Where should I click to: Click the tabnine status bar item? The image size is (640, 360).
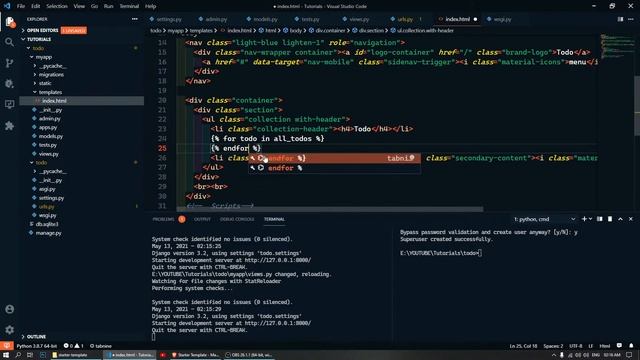click(100, 346)
